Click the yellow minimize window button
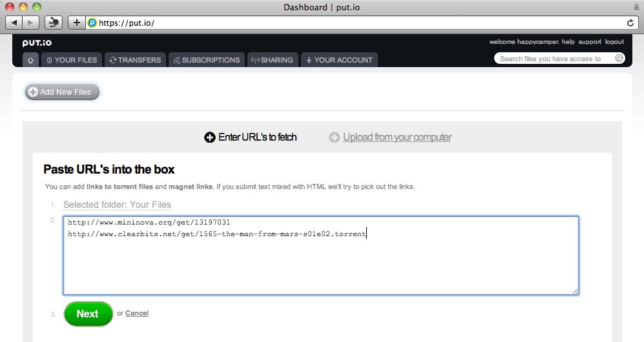This screenshot has height=342, width=644. point(23,7)
